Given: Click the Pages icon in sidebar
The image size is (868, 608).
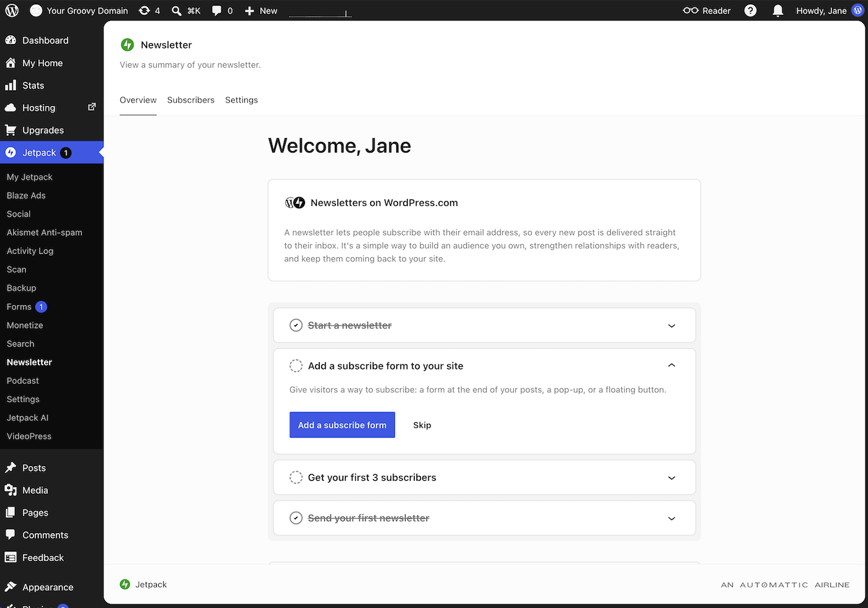Looking at the screenshot, I should [11, 512].
